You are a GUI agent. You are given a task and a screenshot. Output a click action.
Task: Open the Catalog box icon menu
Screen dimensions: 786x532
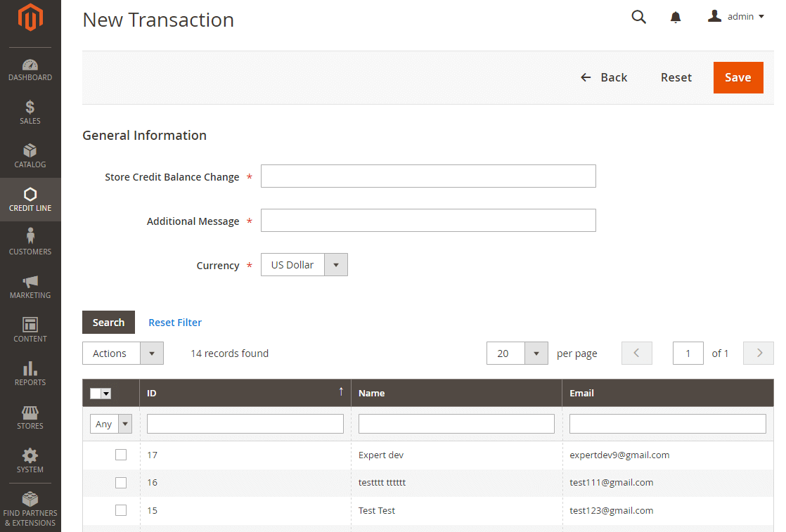pyautogui.click(x=30, y=151)
